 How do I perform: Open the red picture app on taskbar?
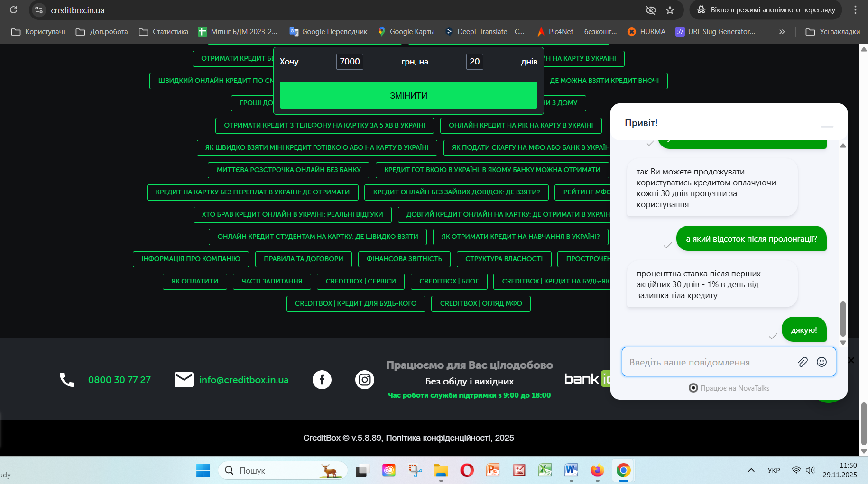[x=519, y=470]
